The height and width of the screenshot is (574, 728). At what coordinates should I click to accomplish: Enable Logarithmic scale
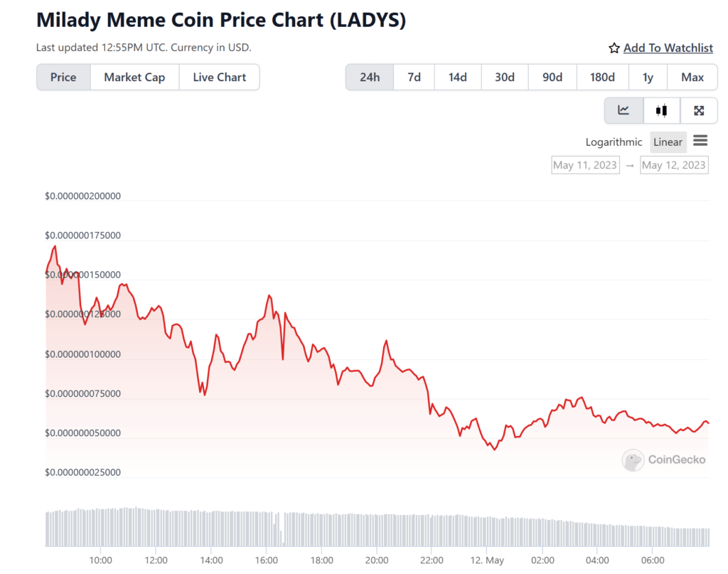pos(614,142)
